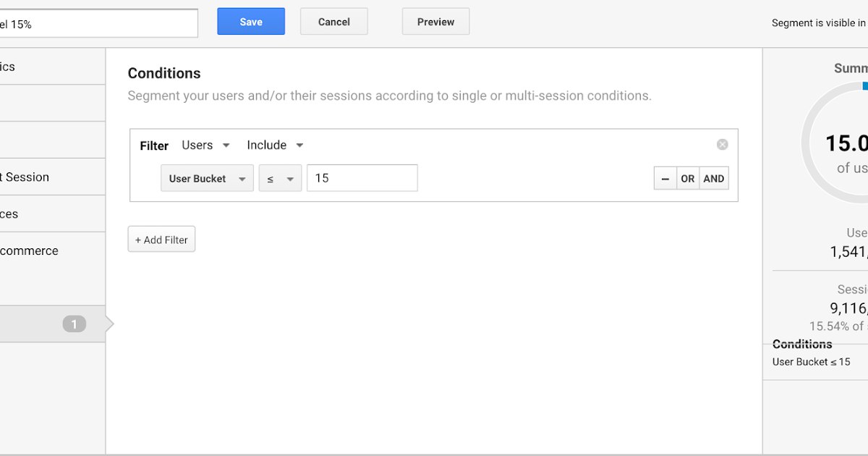The image size is (868, 456).
Task: Open the ≤ comparison operator dropdown
Action: coord(280,179)
